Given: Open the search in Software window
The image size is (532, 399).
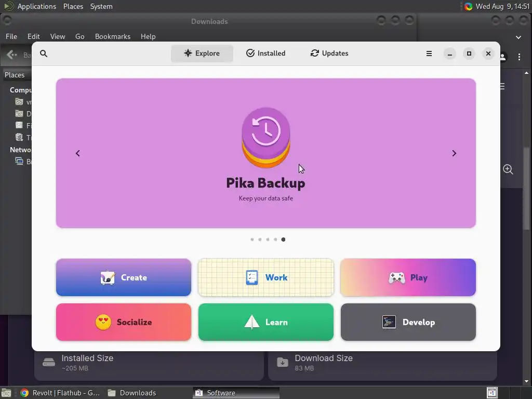Looking at the screenshot, I should click(44, 54).
